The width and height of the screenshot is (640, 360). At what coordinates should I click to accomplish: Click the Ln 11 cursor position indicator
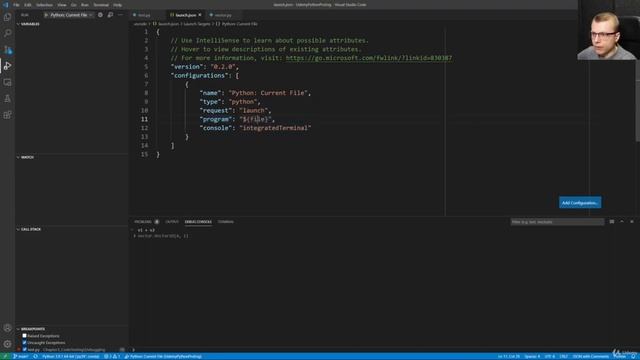coord(509,356)
